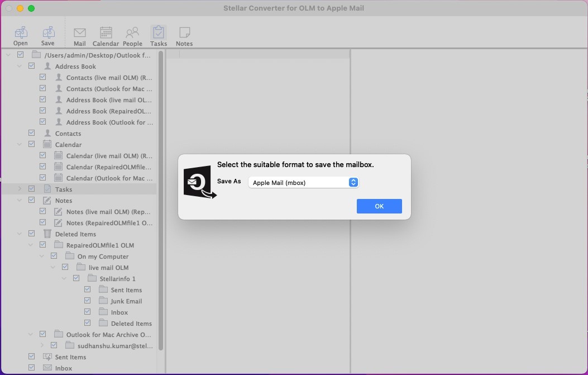Uncheck the Address Book checkbox
This screenshot has height=375, width=588.
pyautogui.click(x=32, y=66)
